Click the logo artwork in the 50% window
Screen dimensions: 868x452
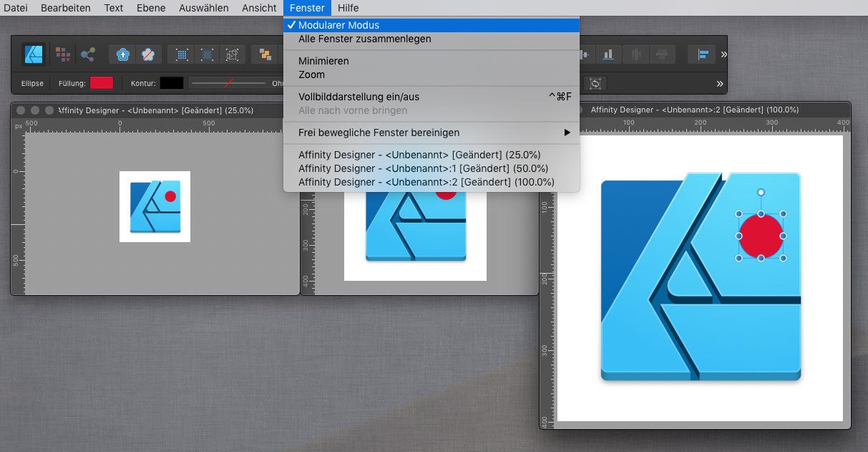point(416,226)
